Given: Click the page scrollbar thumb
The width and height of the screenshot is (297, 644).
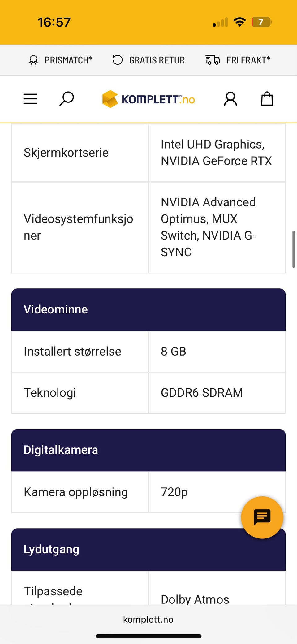Looking at the screenshot, I should click(x=293, y=249).
